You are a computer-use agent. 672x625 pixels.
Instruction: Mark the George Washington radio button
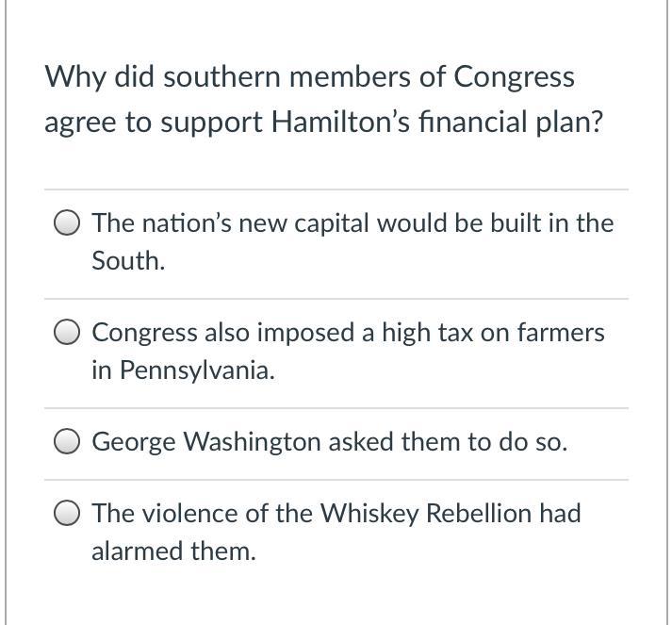pos(67,442)
